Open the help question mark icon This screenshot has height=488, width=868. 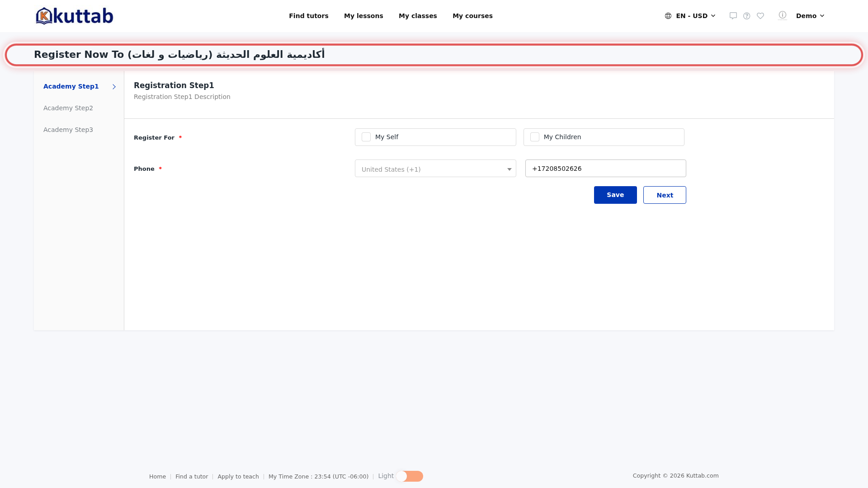coord(747,16)
